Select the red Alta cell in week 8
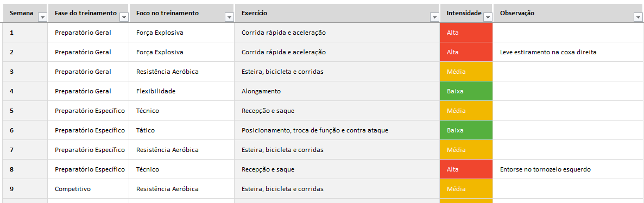This screenshot has height=203, width=644. pyautogui.click(x=466, y=169)
